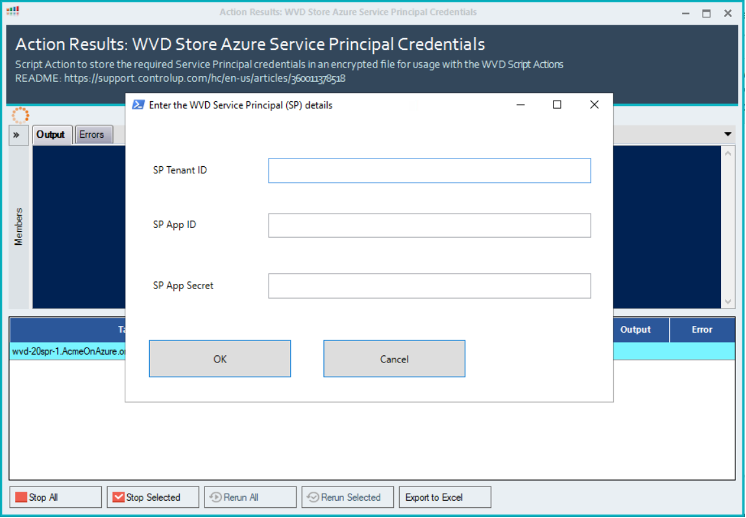Maximize the SP details dialog

(x=557, y=105)
